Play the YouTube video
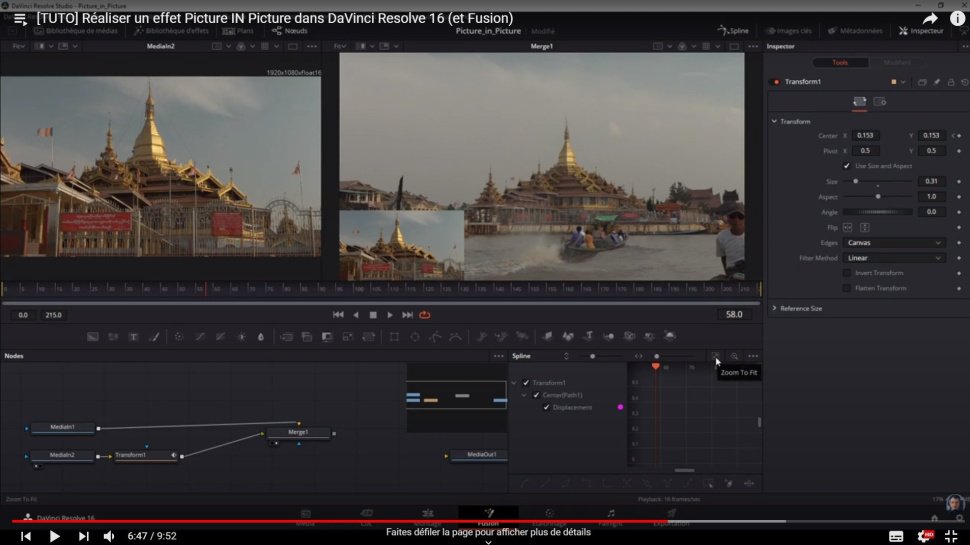The height and width of the screenshot is (545, 970). pyautogui.click(x=54, y=536)
